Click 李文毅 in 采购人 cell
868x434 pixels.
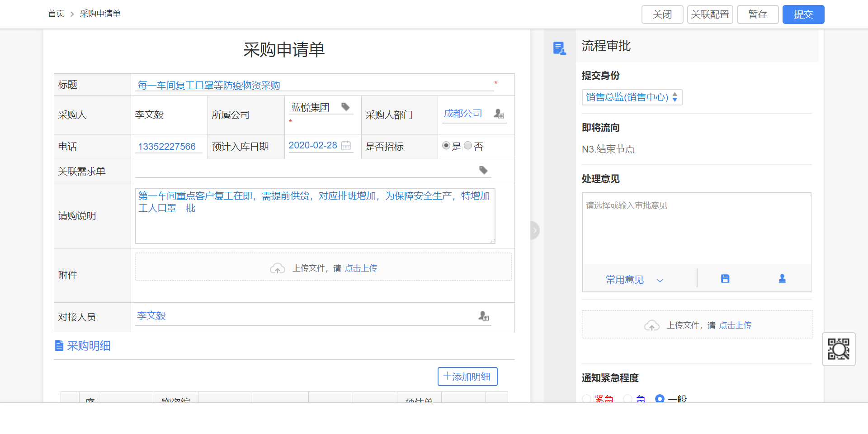pyautogui.click(x=149, y=115)
